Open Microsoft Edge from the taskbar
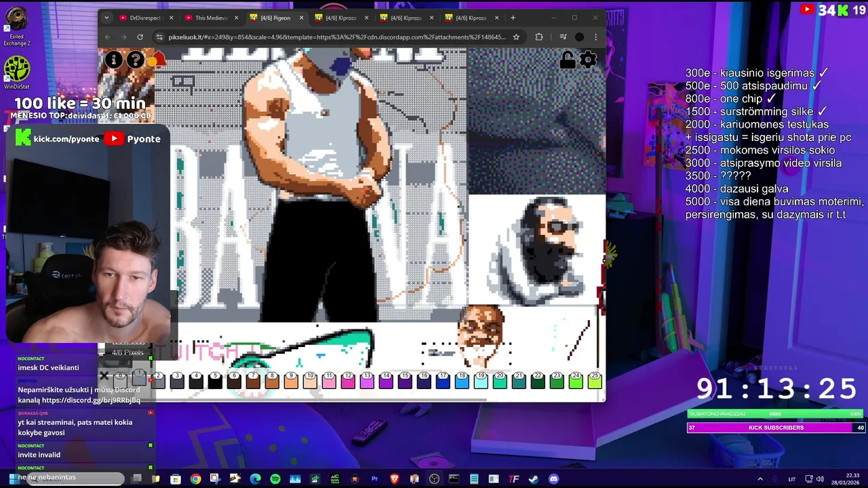The height and width of the screenshot is (488, 868). tap(255, 479)
